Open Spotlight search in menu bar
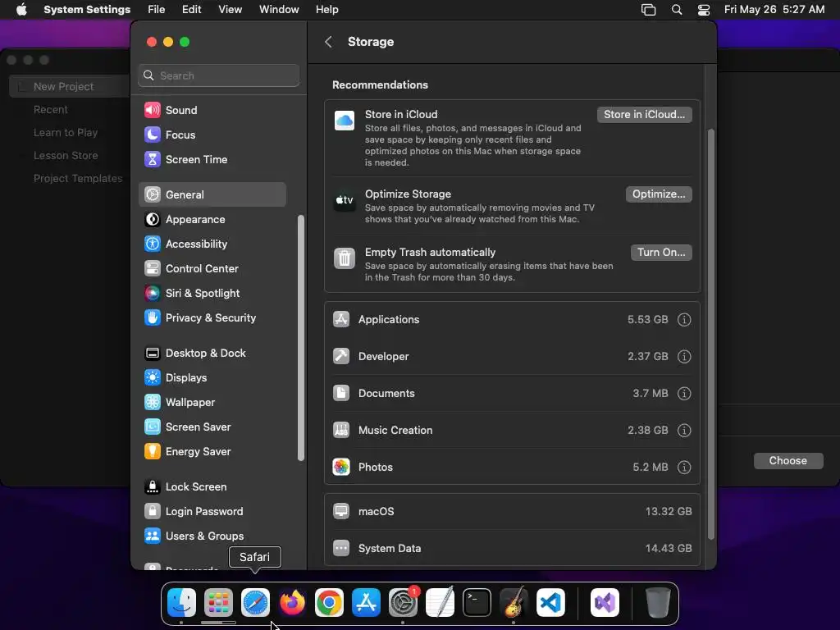This screenshot has height=630, width=840. click(x=677, y=10)
